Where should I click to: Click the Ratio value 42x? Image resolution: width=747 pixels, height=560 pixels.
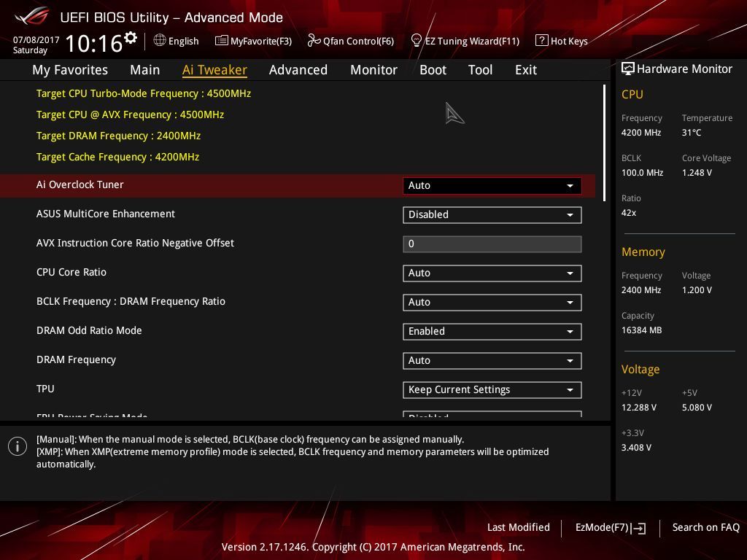pyautogui.click(x=629, y=213)
